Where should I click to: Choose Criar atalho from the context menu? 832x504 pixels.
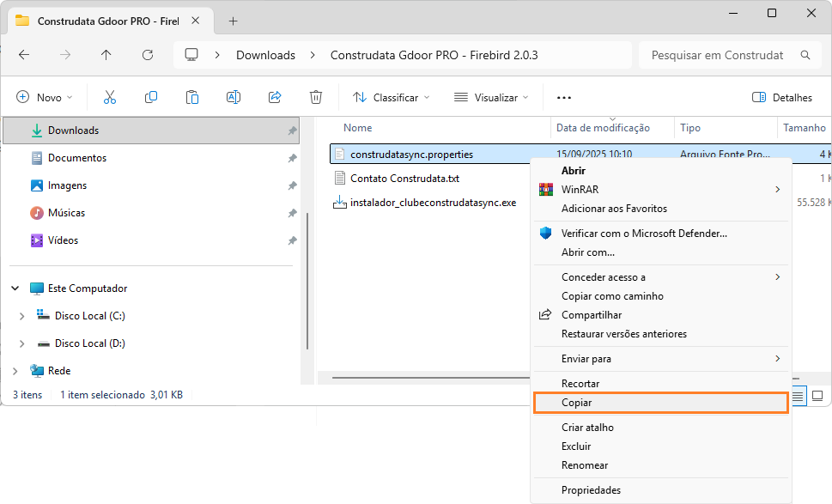[661, 427]
